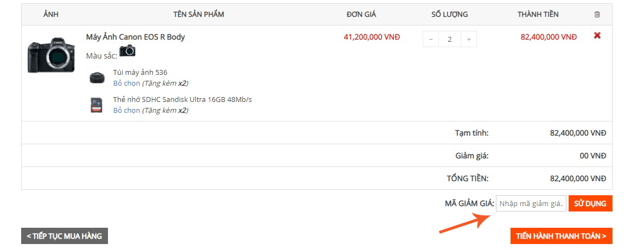644x250 pixels.
Task: Click the Túi máy ảnh 536 name
Action: [141, 73]
